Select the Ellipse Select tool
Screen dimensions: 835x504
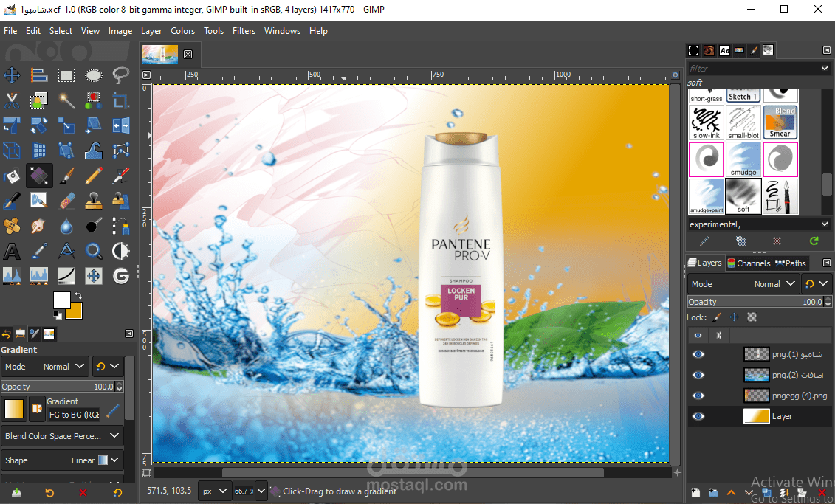tap(94, 75)
